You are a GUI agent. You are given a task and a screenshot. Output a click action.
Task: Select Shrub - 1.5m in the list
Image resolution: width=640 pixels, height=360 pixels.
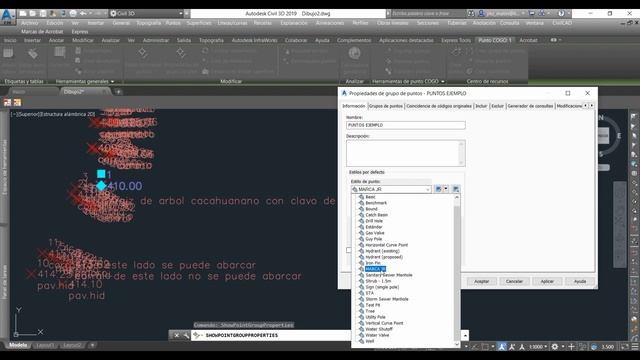coord(378,281)
